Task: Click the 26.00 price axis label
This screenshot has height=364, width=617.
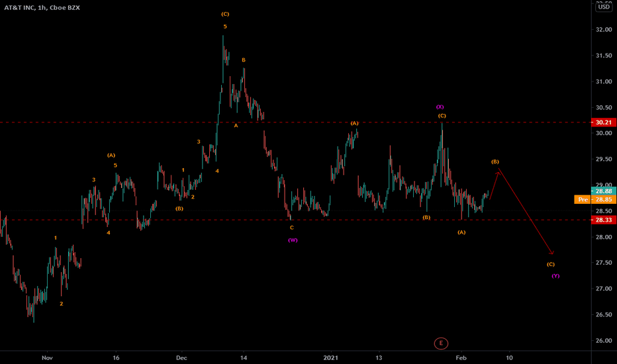Action: pyautogui.click(x=604, y=340)
